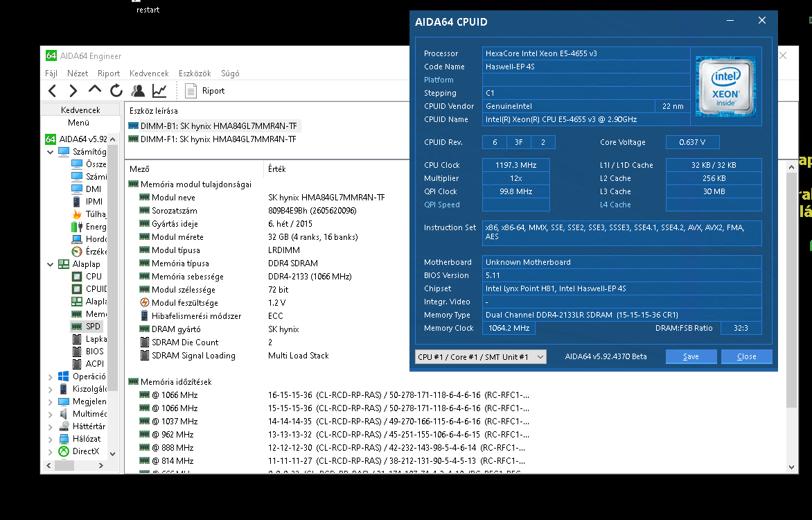Click the tree panel scroll-up arrow
Screen dimensions: 812x520
point(113,139)
